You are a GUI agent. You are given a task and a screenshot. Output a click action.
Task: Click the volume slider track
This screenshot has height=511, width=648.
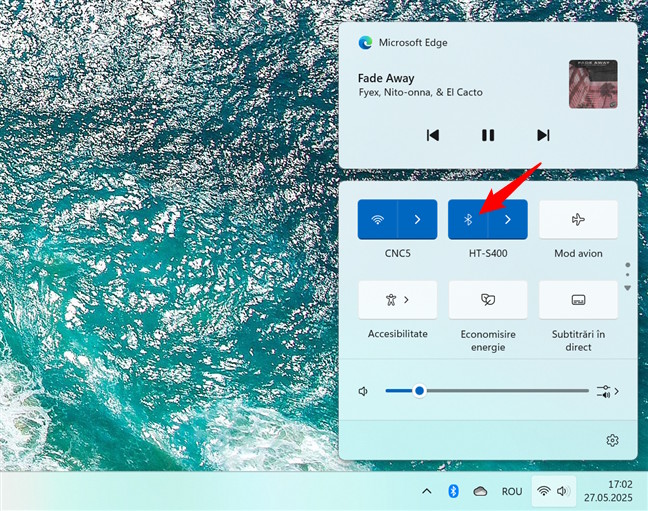pos(500,391)
